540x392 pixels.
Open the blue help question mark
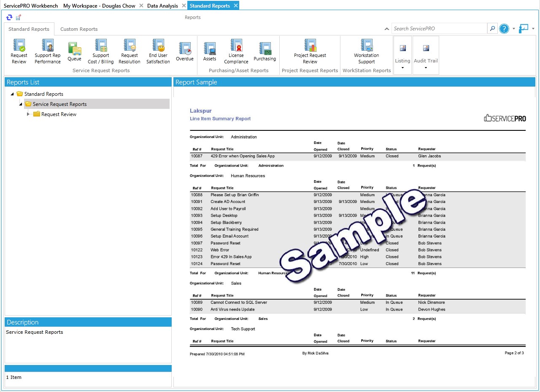pyautogui.click(x=504, y=29)
